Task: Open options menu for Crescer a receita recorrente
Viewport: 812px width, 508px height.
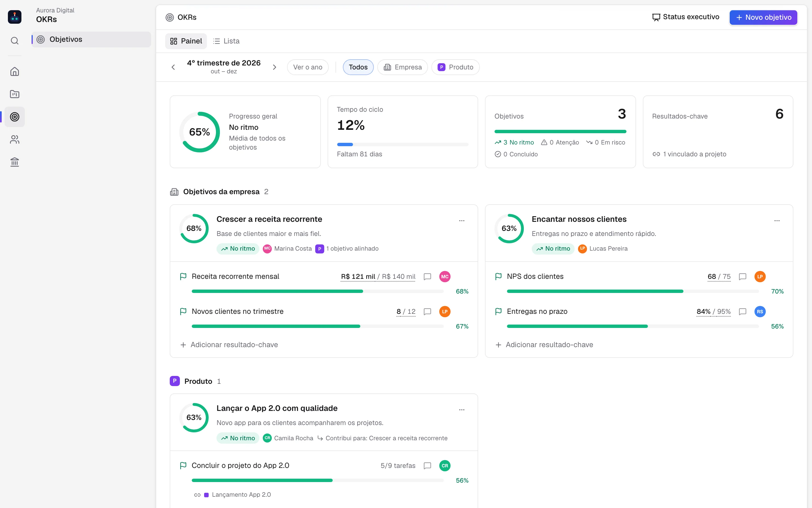Action: click(462, 221)
